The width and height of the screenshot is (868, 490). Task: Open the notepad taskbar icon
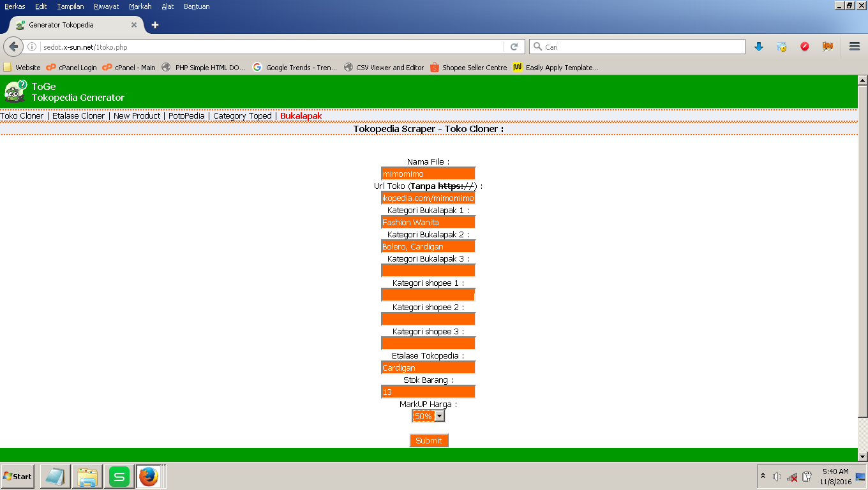click(x=55, y=477)
